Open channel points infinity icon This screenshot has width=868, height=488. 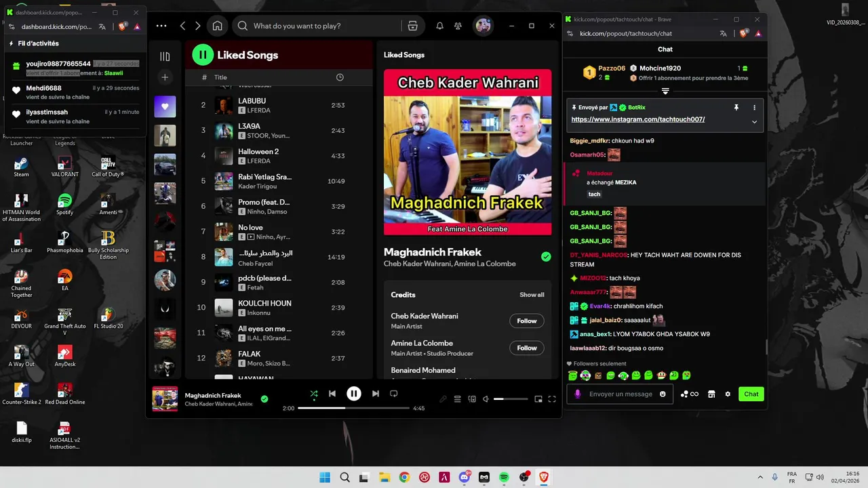pyautogui.click(x=689, y=394)
